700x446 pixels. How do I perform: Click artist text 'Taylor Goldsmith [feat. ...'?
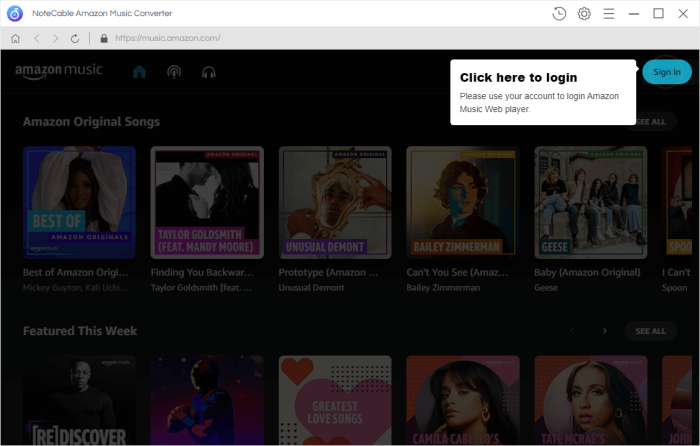[x=201, y=288]
